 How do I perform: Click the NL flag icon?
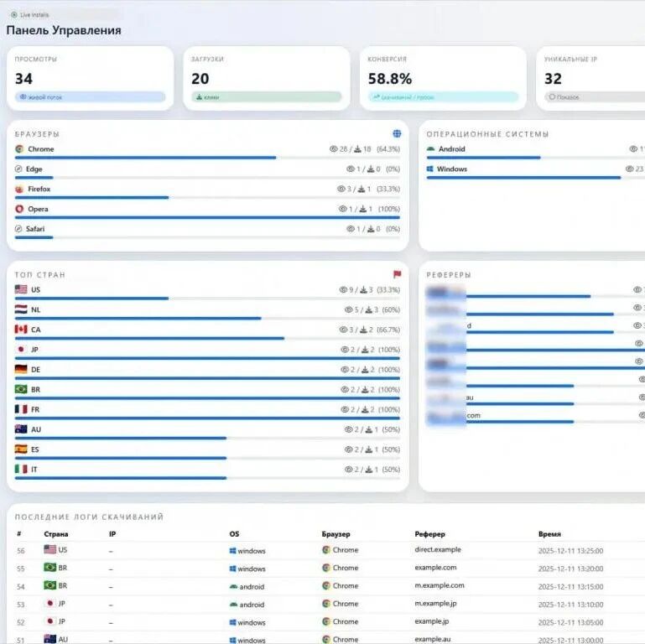(x=21, y=309)
